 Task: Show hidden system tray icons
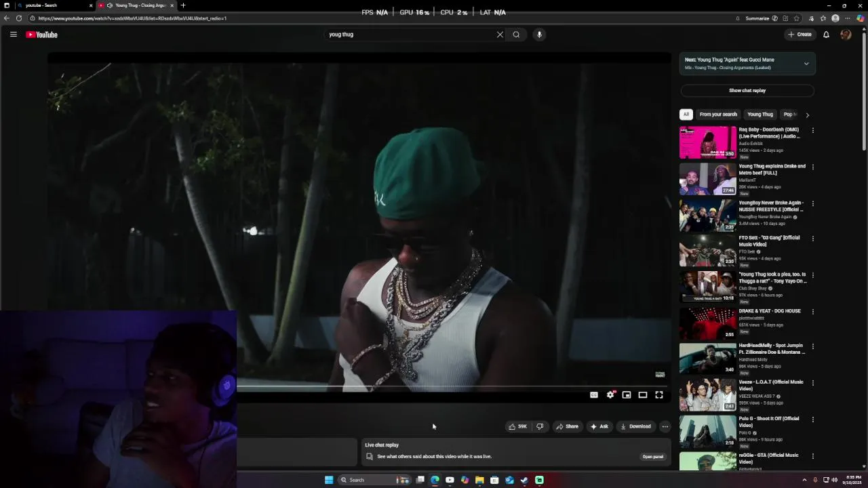pyautogui.click(x=804, y=480)
